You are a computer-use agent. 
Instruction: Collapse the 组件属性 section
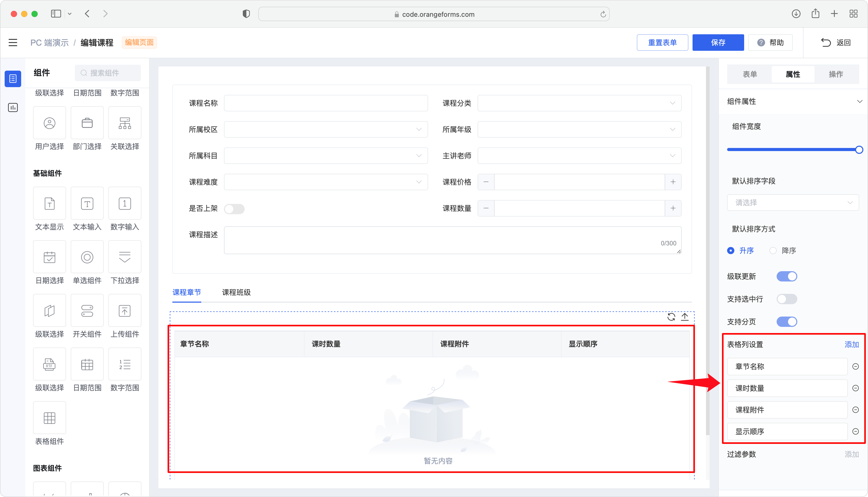point(859,101)
